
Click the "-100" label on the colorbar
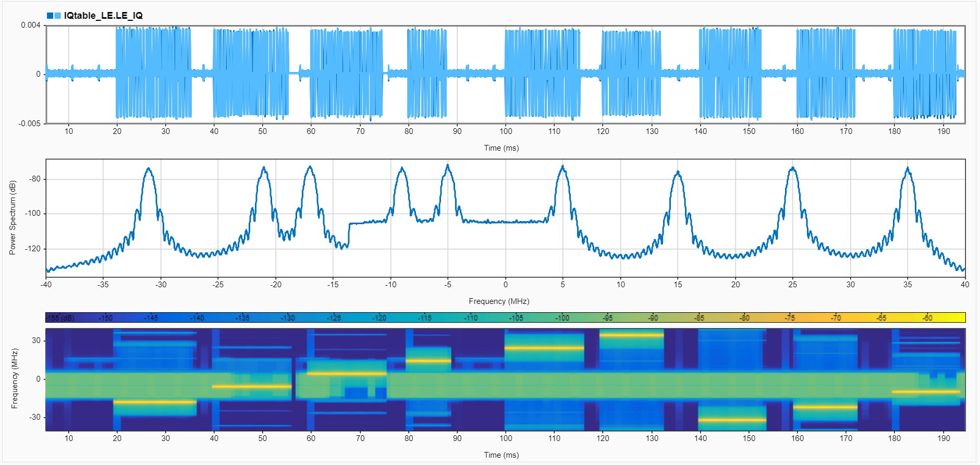click(561, 317)
